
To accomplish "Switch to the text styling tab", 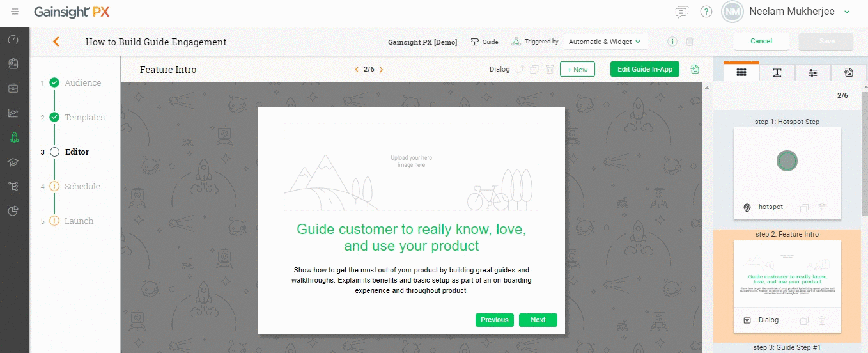I will (x=777, y=73).
